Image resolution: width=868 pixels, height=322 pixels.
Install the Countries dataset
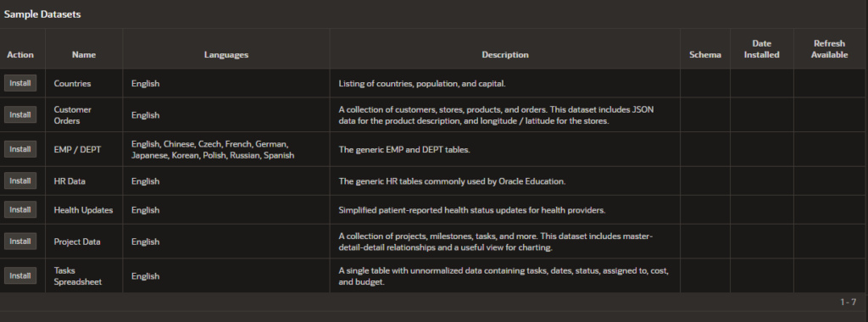point(20,83)
